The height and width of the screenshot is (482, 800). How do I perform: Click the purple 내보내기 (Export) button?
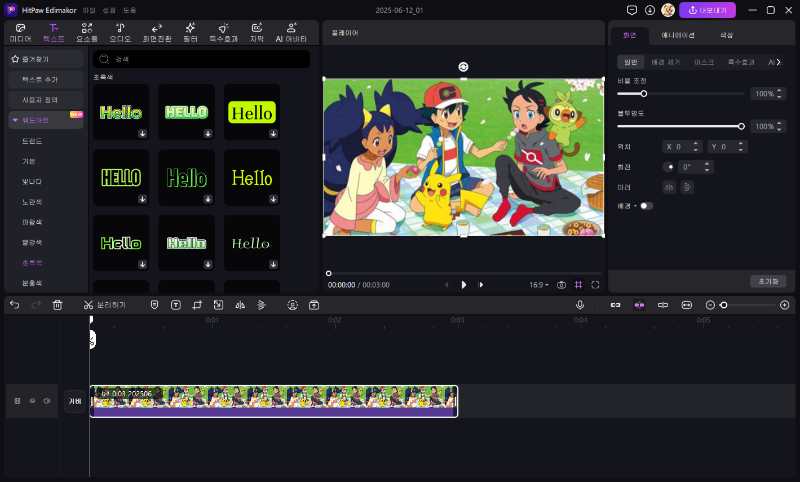pyautogui.click(x=707, y=10)
